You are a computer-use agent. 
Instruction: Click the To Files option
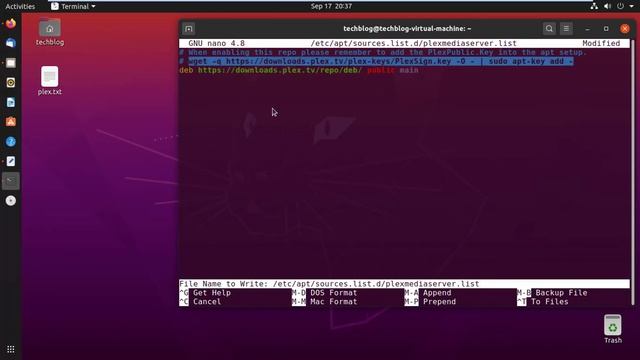point(543,302)
